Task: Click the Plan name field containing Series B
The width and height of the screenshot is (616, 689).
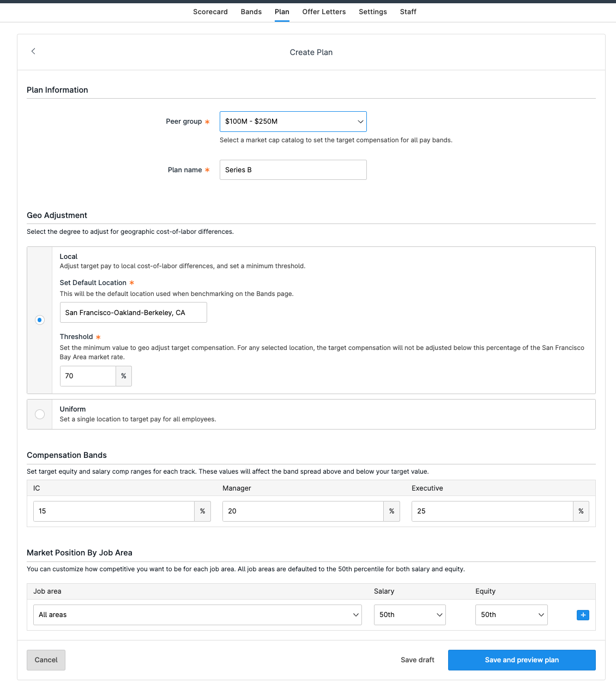Action: 293,170
